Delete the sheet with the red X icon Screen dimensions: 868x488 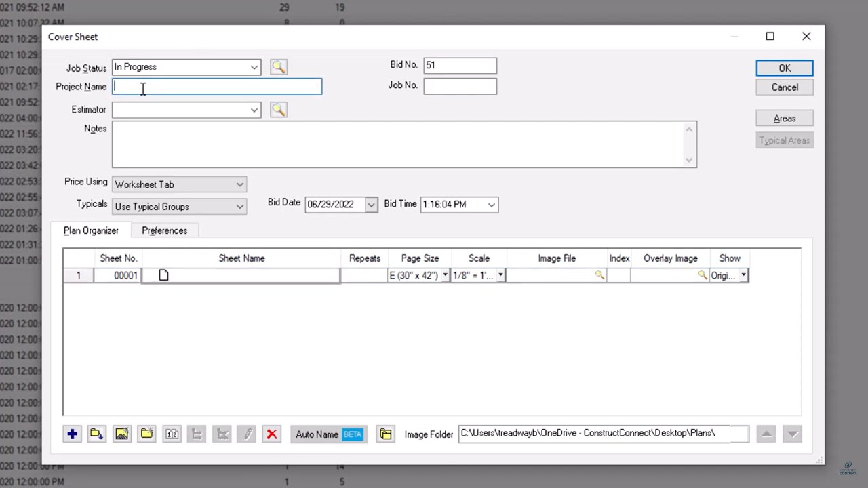(x=272, y=434)
